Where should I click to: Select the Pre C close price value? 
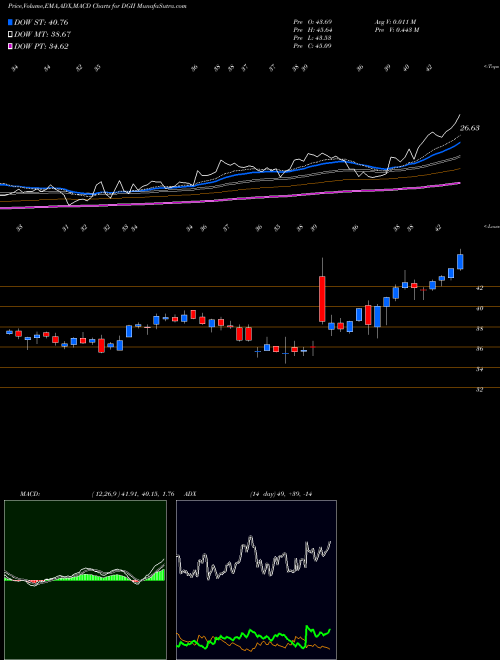[313, 46]
